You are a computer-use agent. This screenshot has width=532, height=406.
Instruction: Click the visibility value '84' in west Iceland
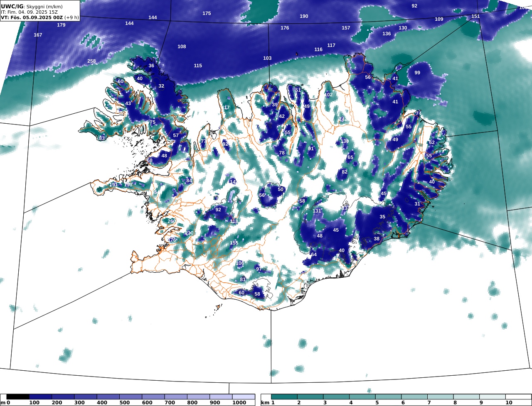click(189, 181)
